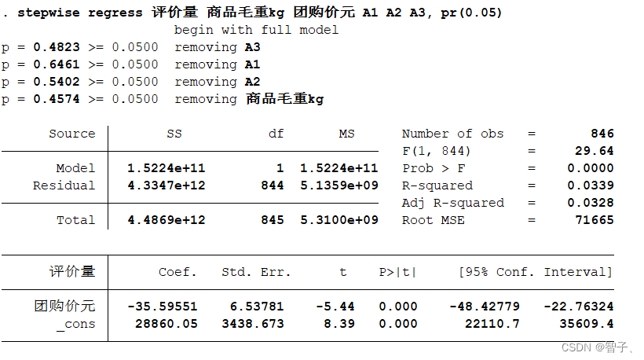
Task: Click 'removing A1' text
Action: tap(218, 65)
